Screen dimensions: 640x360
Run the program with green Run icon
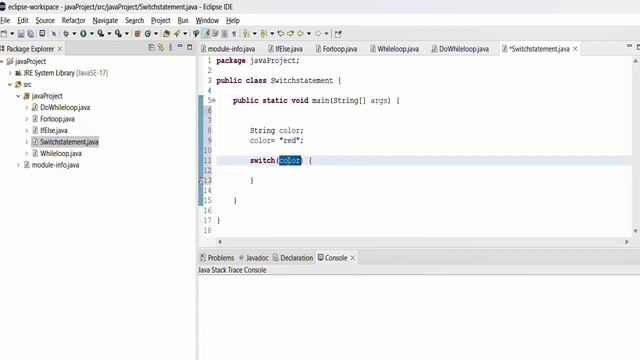[83, 34]
